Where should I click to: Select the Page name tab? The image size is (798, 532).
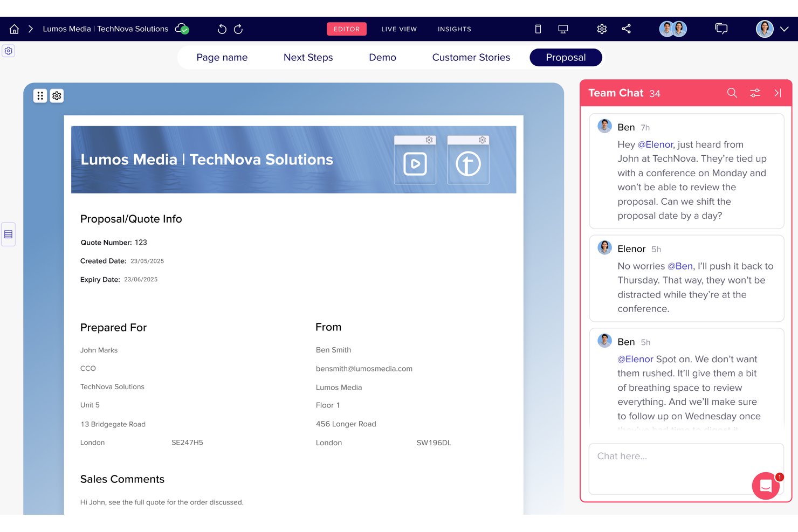click(x=222, y=57)
